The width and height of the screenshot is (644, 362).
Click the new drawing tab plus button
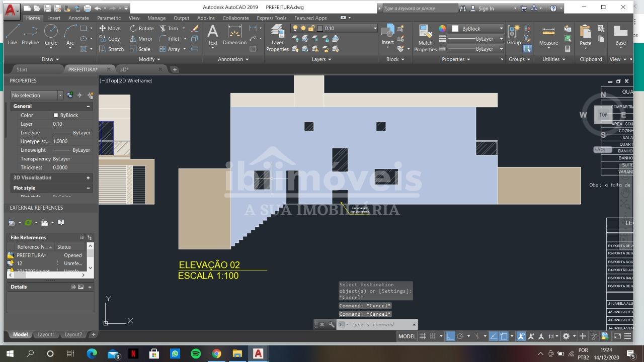coord(175,69)
